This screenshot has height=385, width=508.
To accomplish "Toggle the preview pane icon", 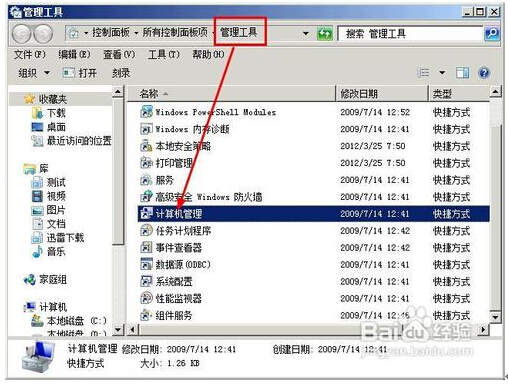I will (462, 73).
